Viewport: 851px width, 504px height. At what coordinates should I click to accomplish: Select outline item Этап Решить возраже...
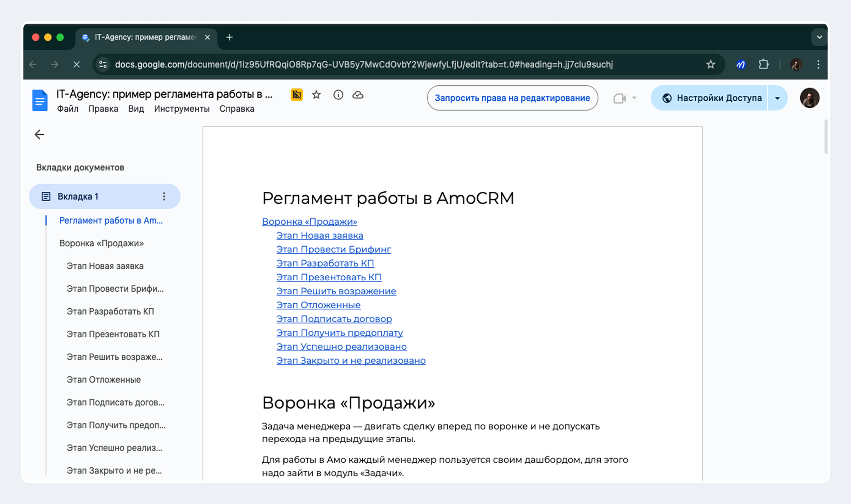pyautogui.click(x=115, y=357)
